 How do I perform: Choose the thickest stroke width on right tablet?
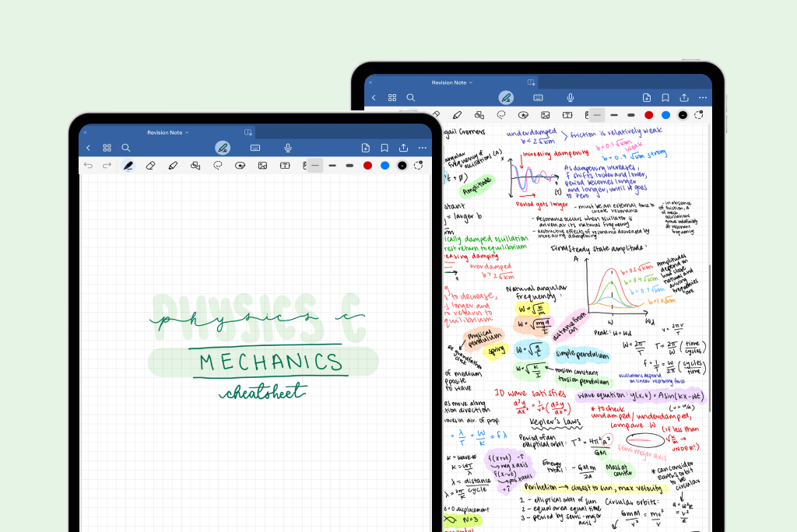pyautogui.click(x=631, y=115)
